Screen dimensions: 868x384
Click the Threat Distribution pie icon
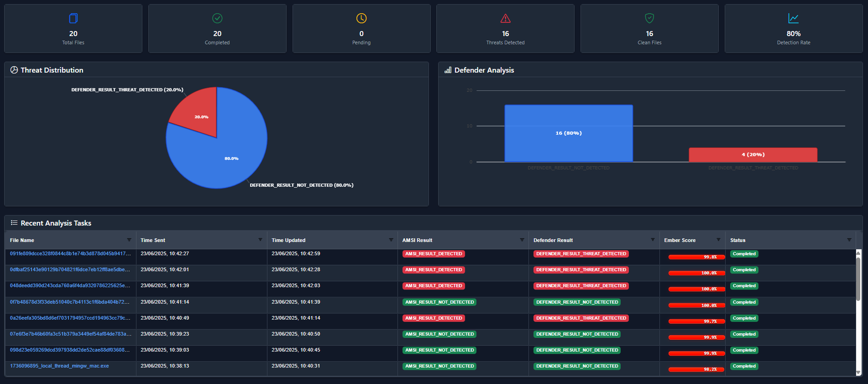(14, 70)
